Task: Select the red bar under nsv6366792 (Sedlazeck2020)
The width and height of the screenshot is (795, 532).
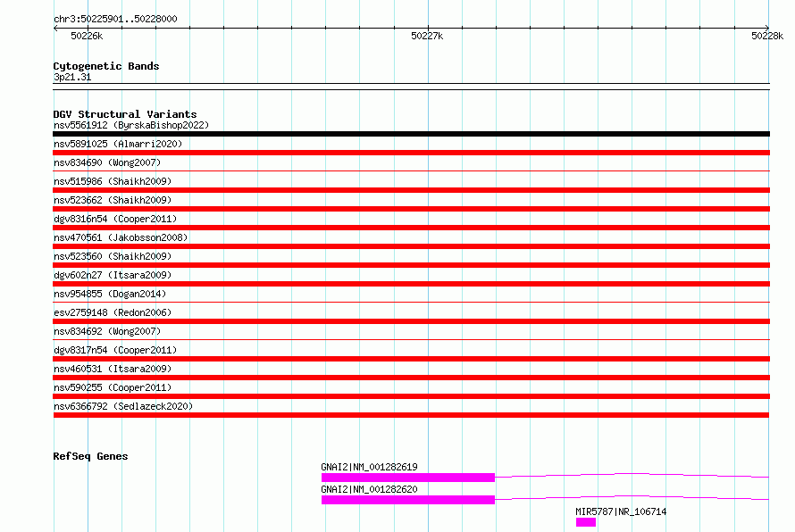Action: 411,415
